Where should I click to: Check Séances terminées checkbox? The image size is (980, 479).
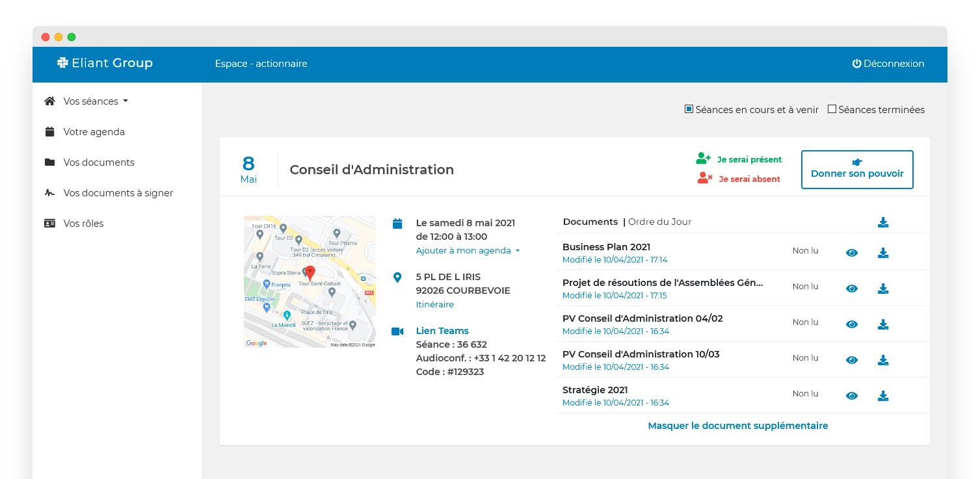[832, 109]
